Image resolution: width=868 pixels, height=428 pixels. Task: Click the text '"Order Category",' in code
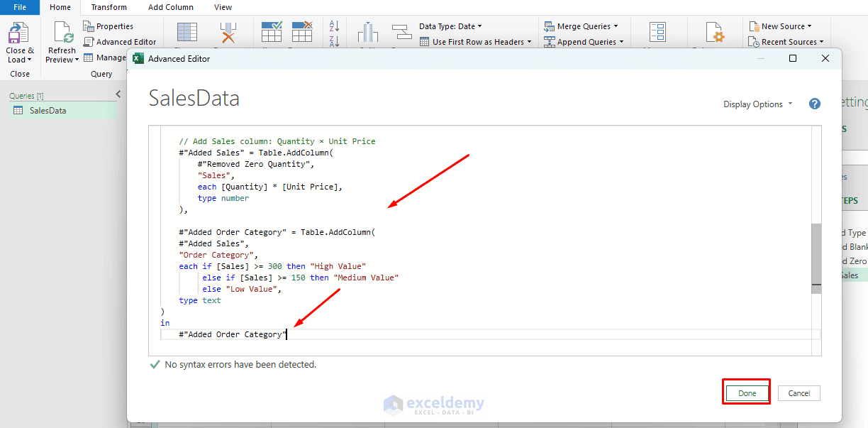(x=218, y=255)
